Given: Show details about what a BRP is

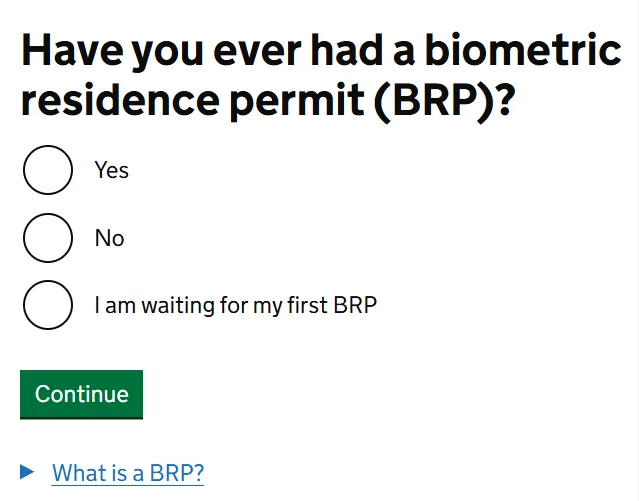Looking at the screenshot, I should pyautogui.click(x=127, y=472).
